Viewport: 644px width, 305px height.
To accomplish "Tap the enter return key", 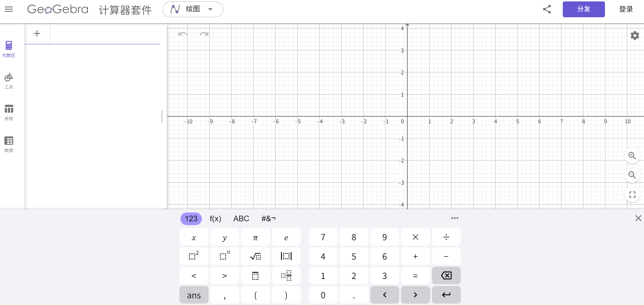I will [446, 295].
